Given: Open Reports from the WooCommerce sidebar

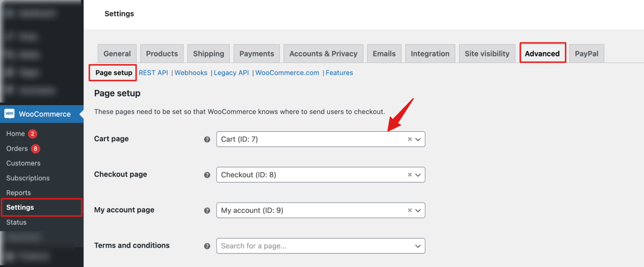Looking at the screenshot, I should click(x=18, y=193).
